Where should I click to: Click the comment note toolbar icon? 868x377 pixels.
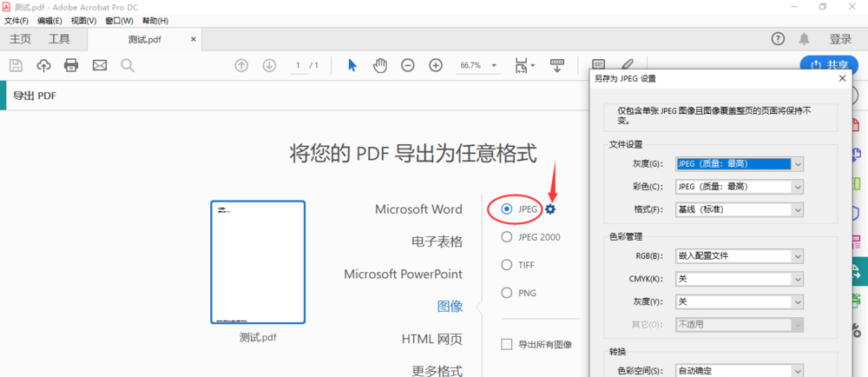(x=599, y=64)
